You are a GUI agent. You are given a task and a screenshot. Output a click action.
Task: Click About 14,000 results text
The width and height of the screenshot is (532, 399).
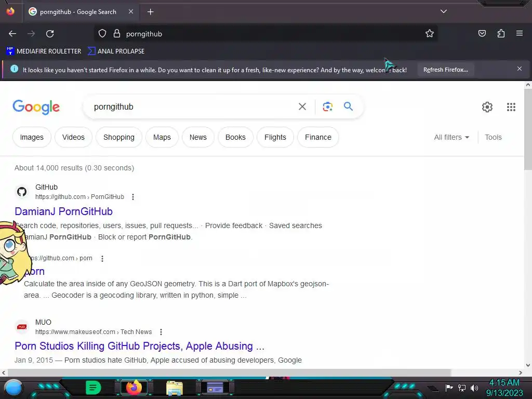click(74, 168)
